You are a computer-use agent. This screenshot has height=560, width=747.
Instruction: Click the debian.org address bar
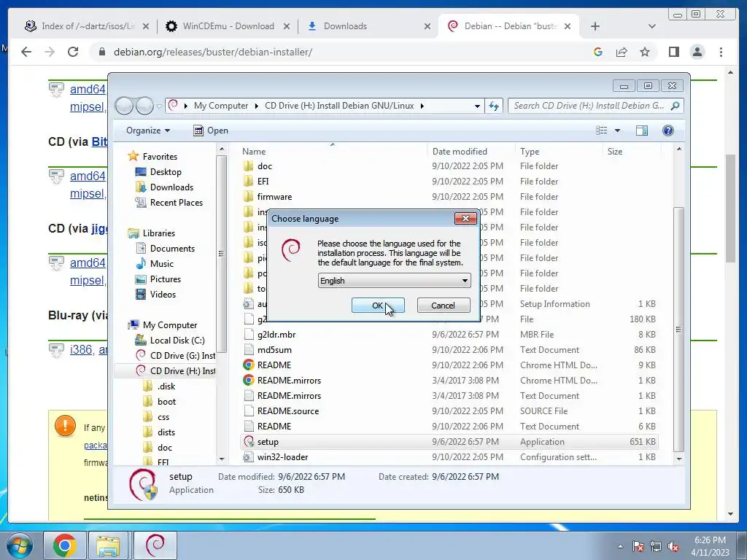[x=213, y=52]
